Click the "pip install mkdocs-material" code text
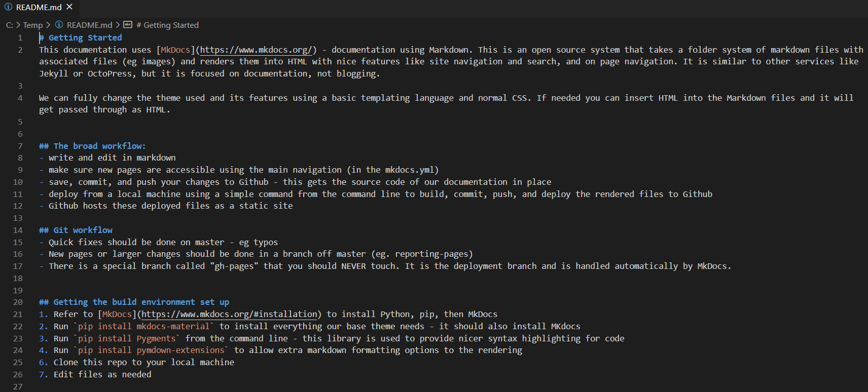Image resolution: width=868 pixels, height=392 pixels. 143,326
